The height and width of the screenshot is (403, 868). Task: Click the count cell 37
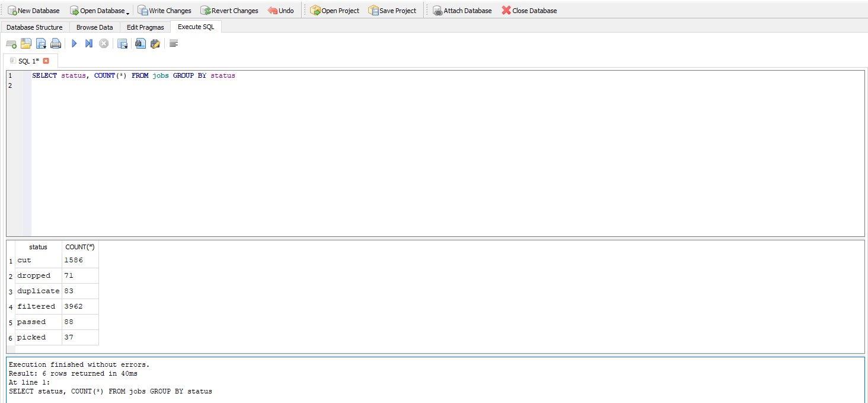coord(80,337)
